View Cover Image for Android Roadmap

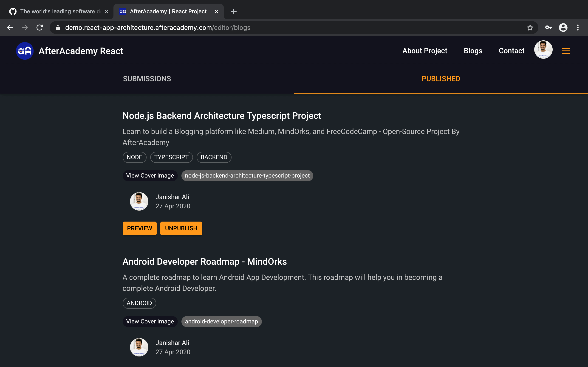coord(150,321)
